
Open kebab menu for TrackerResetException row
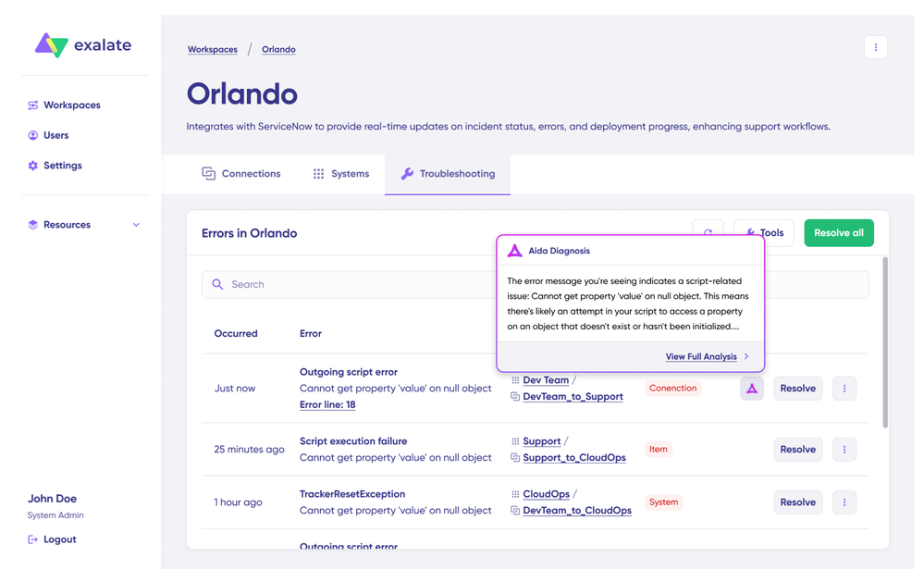pyautogui.click(x=844, y=502)
